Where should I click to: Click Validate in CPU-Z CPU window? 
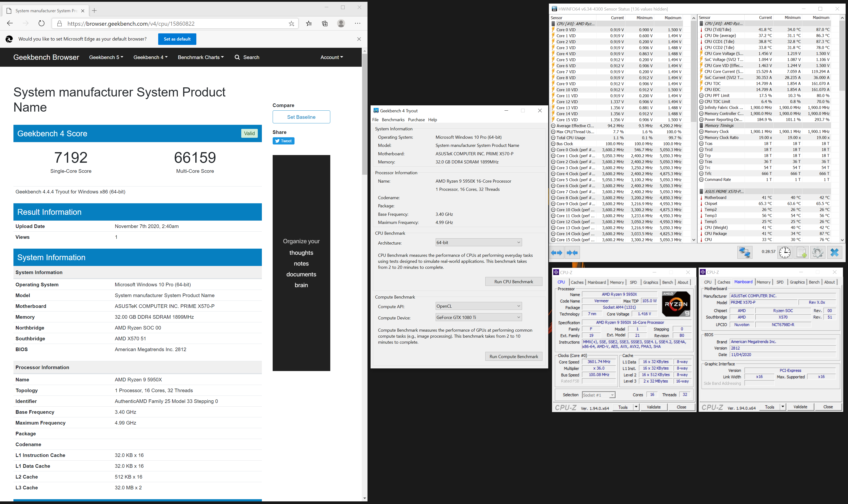click(653, 407)
